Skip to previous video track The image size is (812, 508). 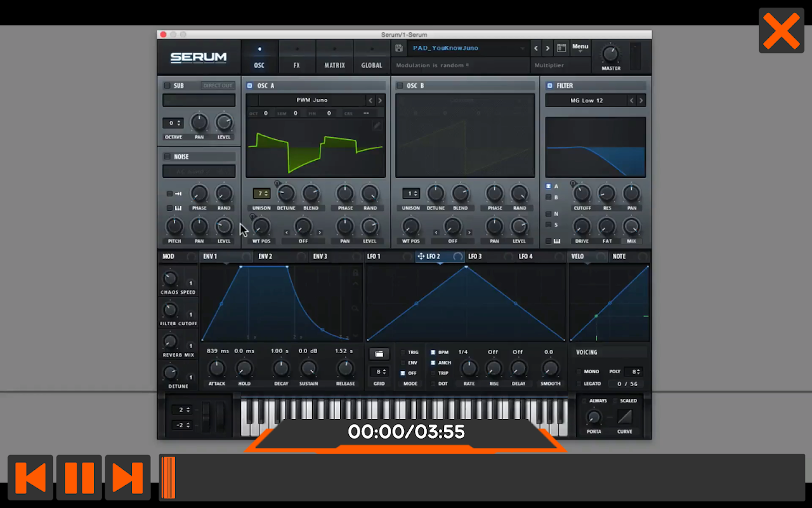pos(30,478)
